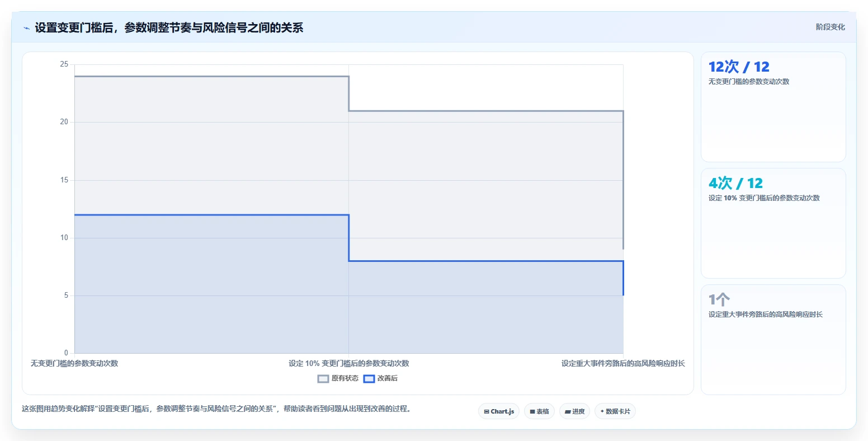This screenshot has height=441, width=868.
Task: Click the y-axis tick label 25
Action: (64, 64)
